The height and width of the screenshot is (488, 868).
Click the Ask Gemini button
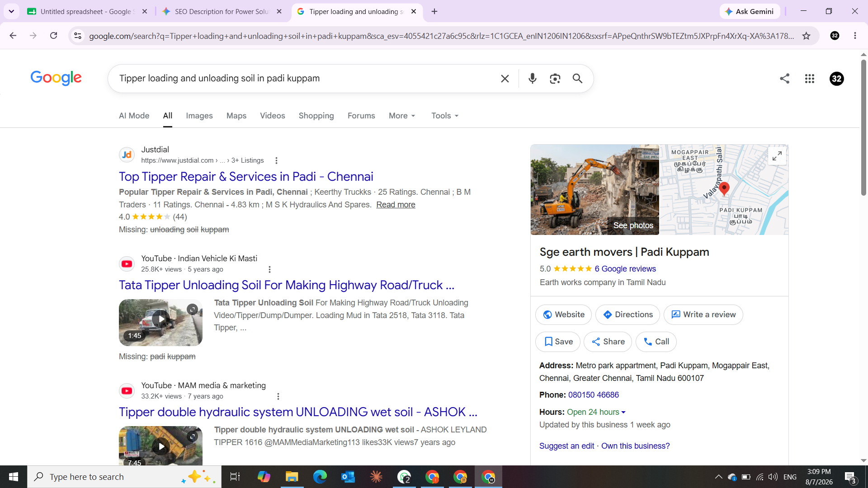coord(750,11)
